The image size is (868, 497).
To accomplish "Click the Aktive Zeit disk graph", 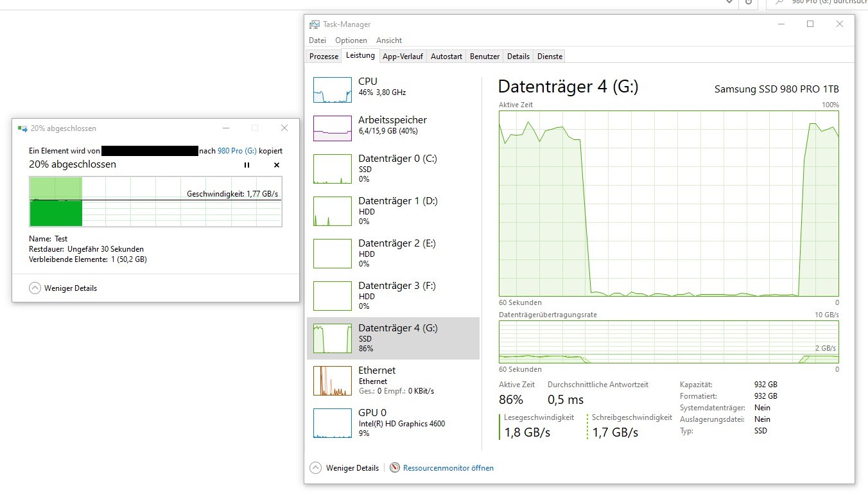I will coord(669,204).
